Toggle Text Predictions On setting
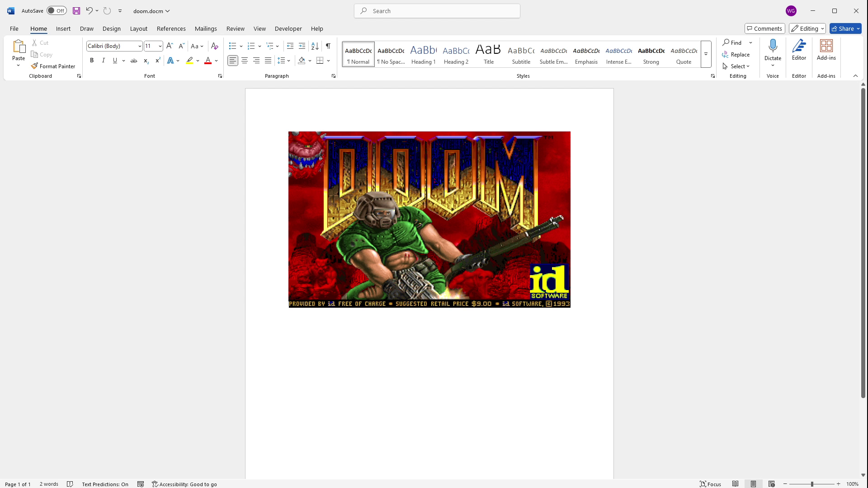868x488 pixels. [105, 484]
